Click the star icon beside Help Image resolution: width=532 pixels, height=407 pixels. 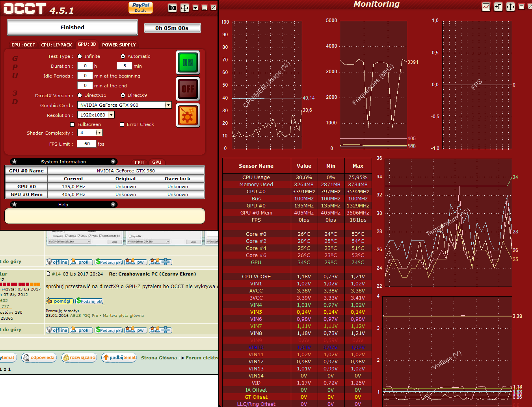click(15, 204)
